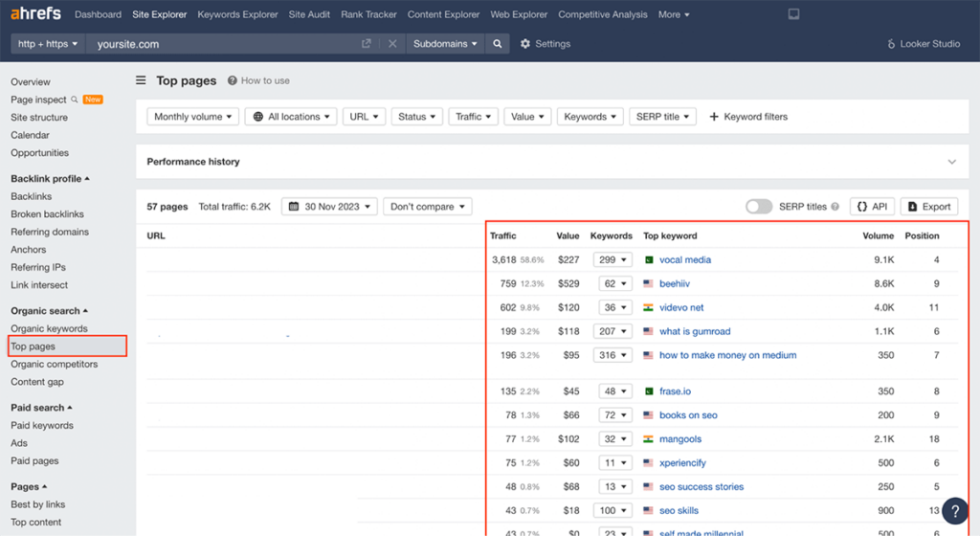Go to Dashboard
This screenshot has width=980, height=536.
pyautogui.click(x=99, y=14)
